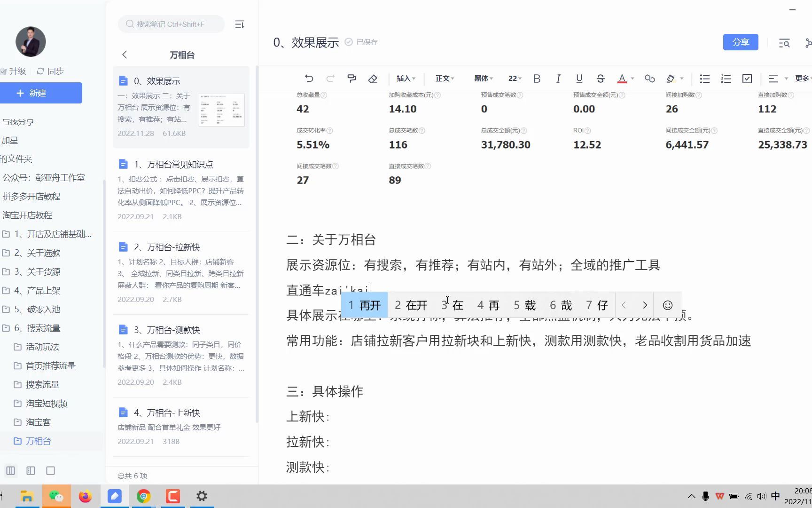Open Firefox from the taskbar
Viewport: 812px width, 508px height.
tap(85, 496)
